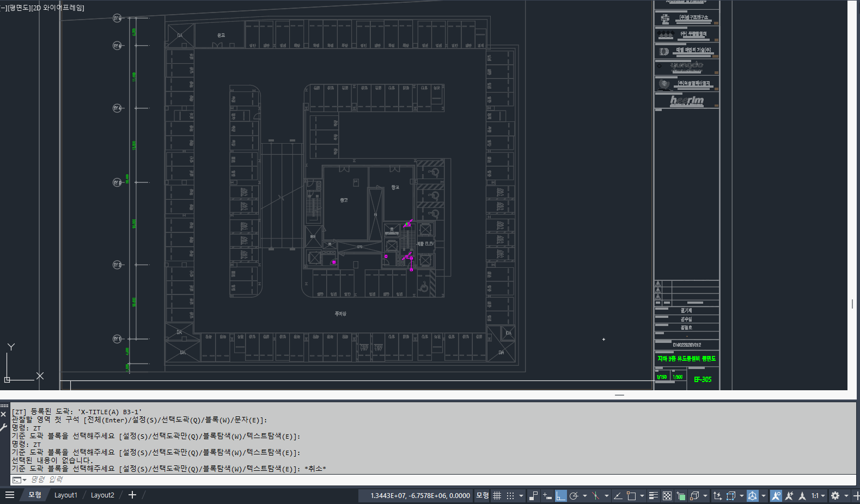
Task: Click the annotation auto-scale icon
Action: pyautogui.click(x=789, y=496)
